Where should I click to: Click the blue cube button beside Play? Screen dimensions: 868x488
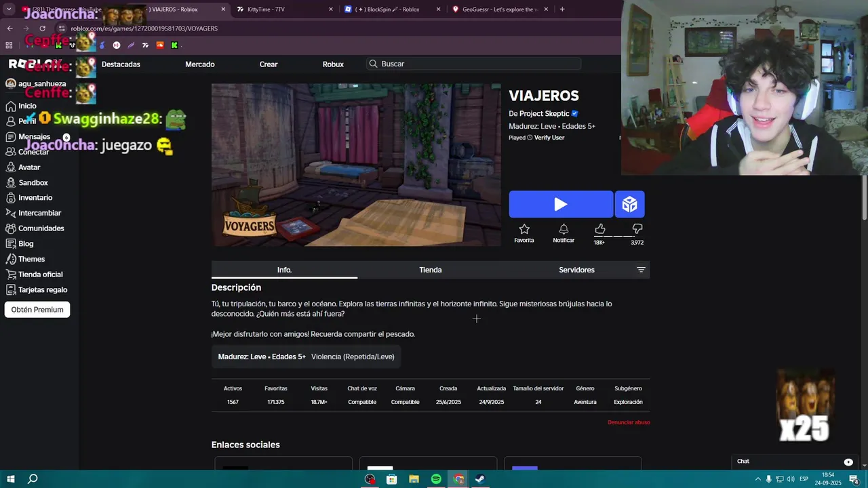(629, 204)
